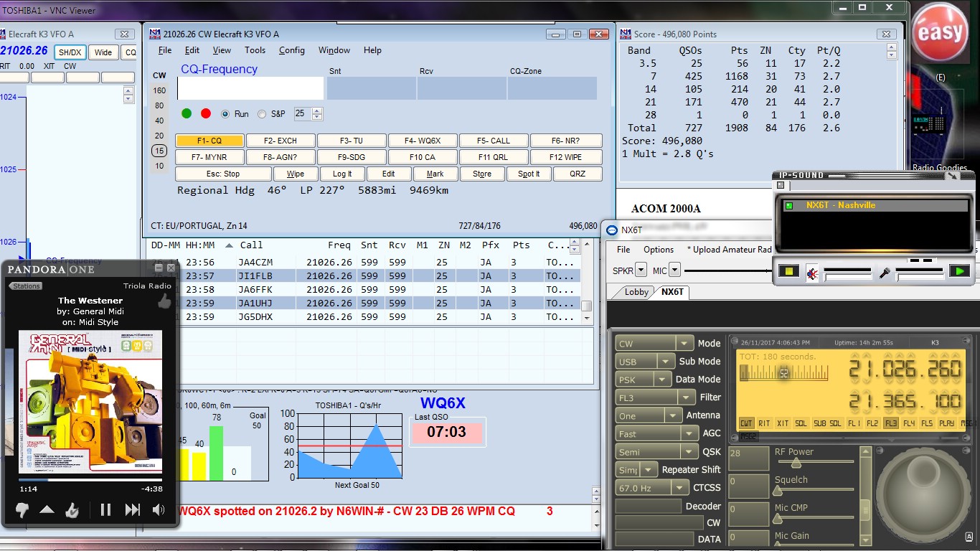
Task: Open the MIC dropdown arrow
Action: point(675,270)
